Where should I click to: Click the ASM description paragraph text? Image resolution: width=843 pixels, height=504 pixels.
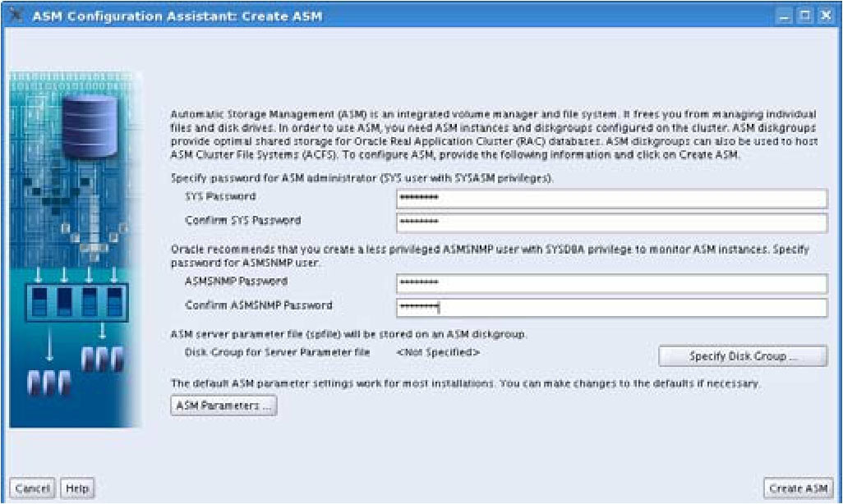point(493,134)
